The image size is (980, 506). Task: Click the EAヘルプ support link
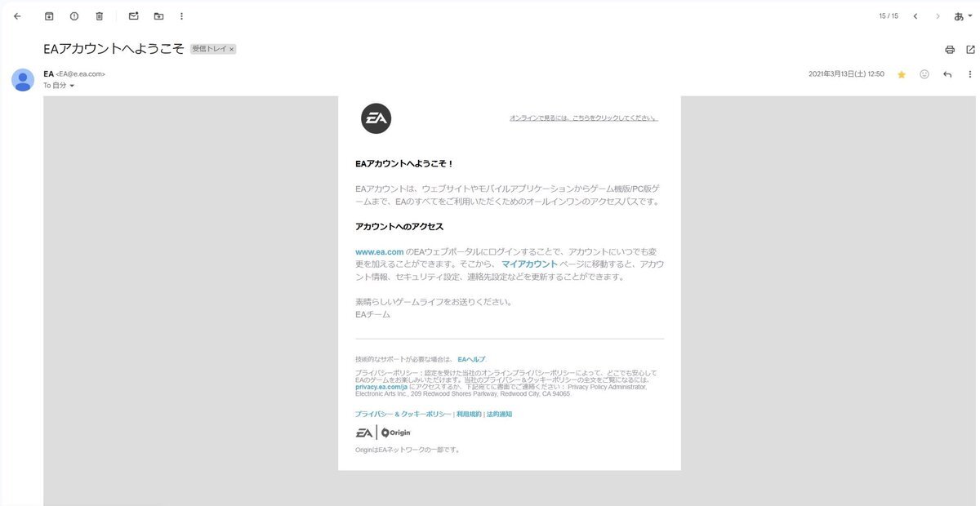tap(471, 359)
